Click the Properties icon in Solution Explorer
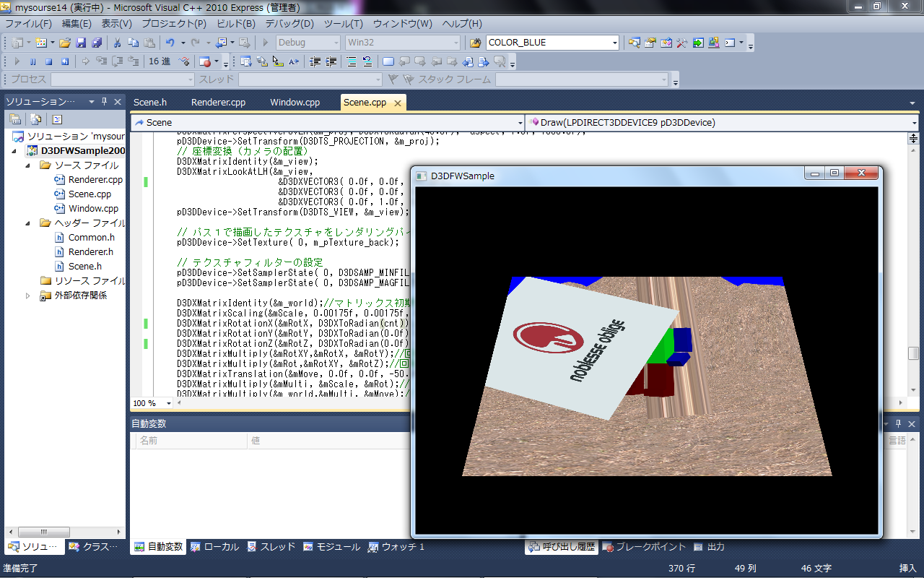924x578 pixels. [x=15, y=119]
